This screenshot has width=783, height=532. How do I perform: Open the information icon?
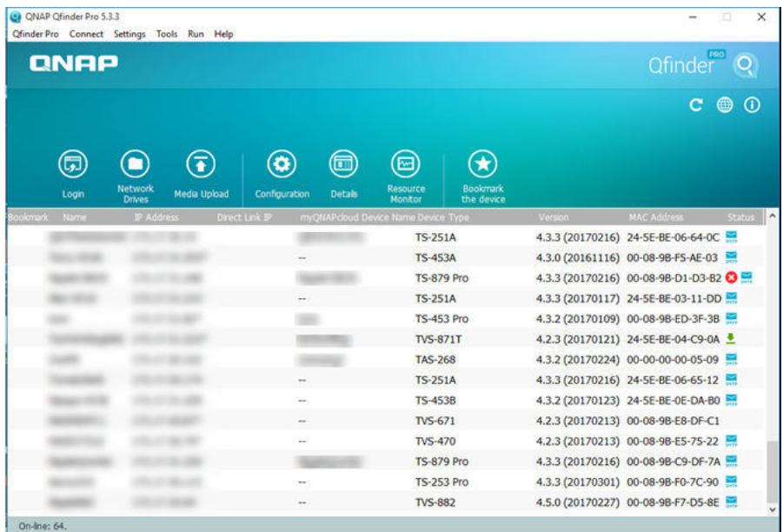pyautogui.click(x=752, y=105)
